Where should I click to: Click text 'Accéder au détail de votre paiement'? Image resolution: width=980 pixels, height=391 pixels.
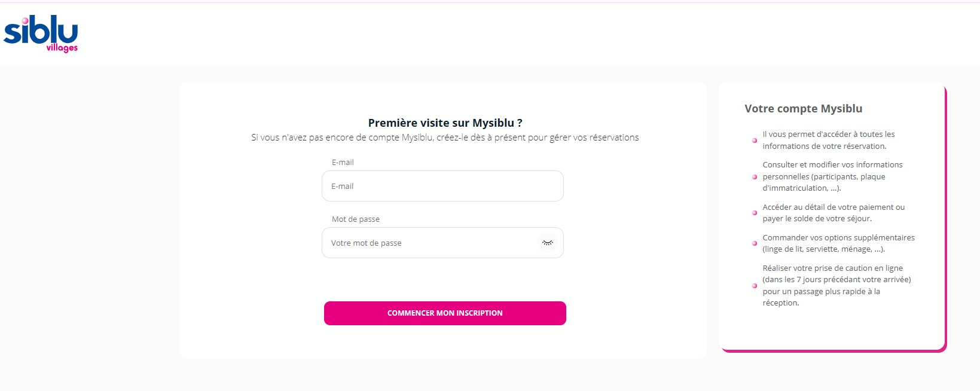(833, 207)
